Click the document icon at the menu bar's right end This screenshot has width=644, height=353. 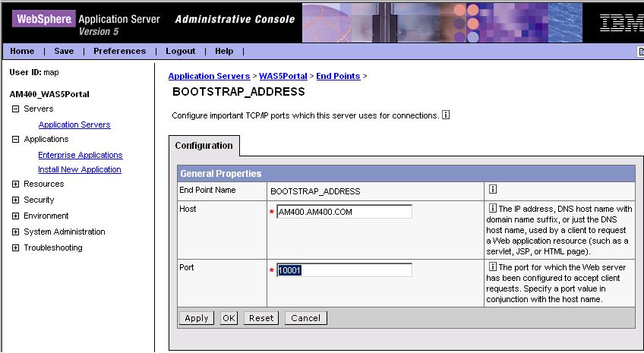pyautogui.click(x=640, y=52)
